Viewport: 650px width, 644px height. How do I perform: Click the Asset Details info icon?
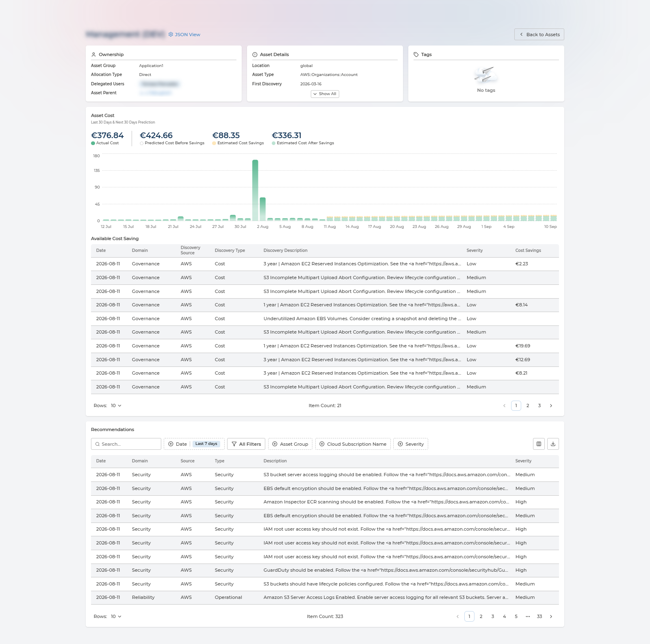point(255,54)
